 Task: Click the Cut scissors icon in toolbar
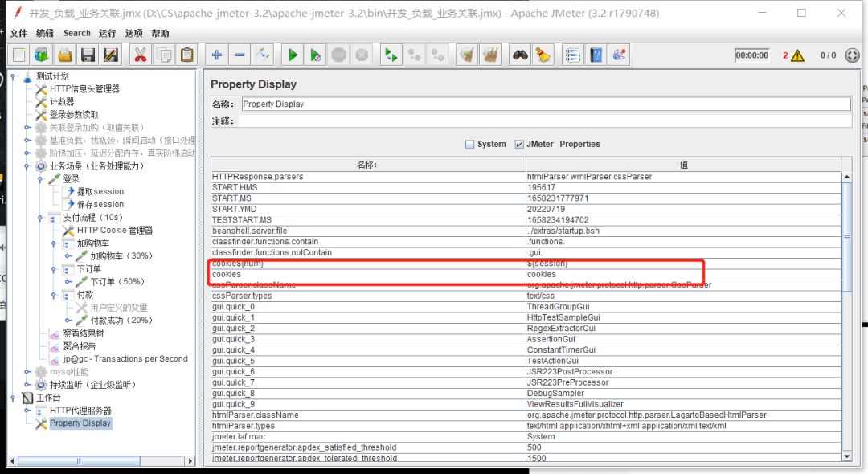(140, 55)
